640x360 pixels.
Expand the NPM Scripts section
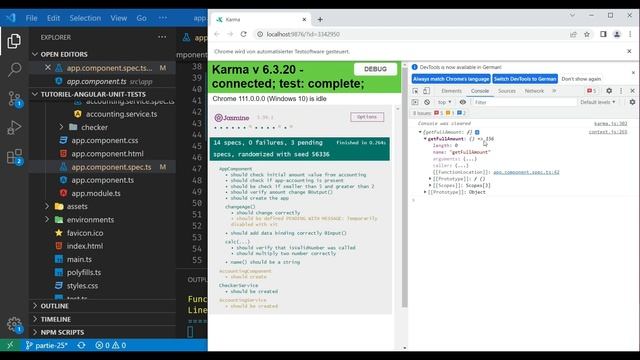(x=35, y=332)
